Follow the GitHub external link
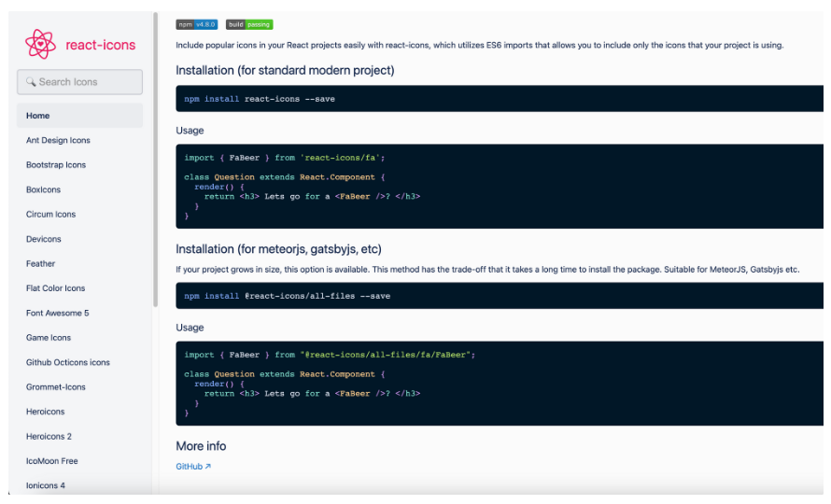This screenshot has width=831, height=504. pos(193,467)
